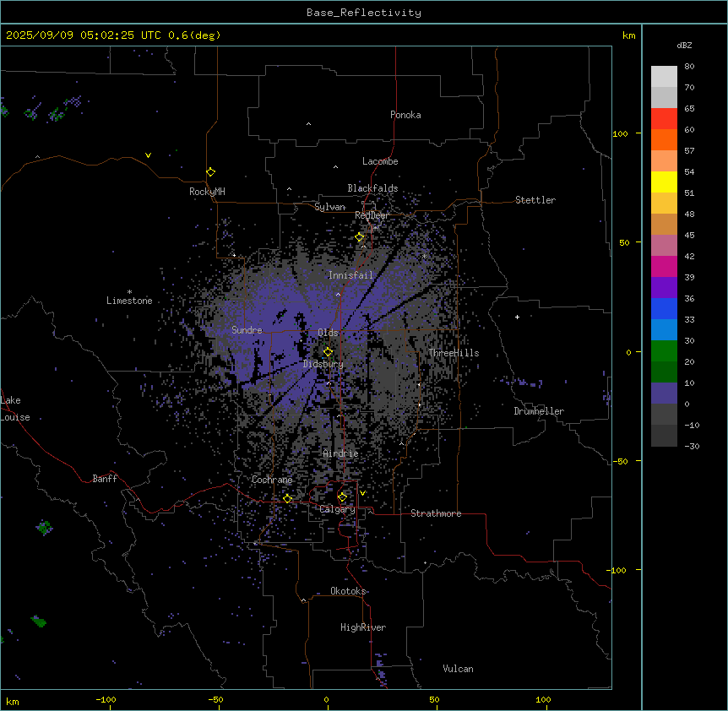Image resolution: width=728 pixels, height=711 pixels.
Task: Select legend value 57 on the dBZ scale
Action: [689, 150]
